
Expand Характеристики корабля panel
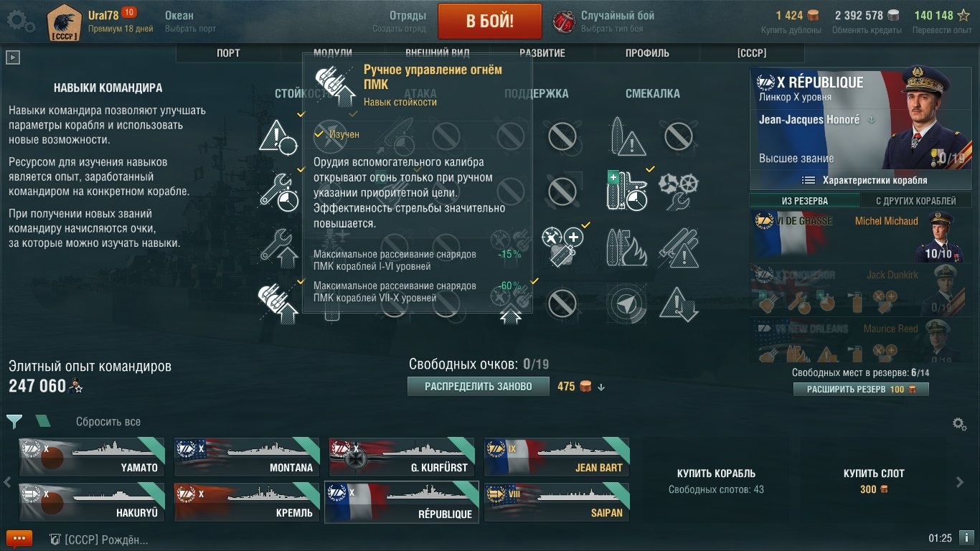point(861,180)
